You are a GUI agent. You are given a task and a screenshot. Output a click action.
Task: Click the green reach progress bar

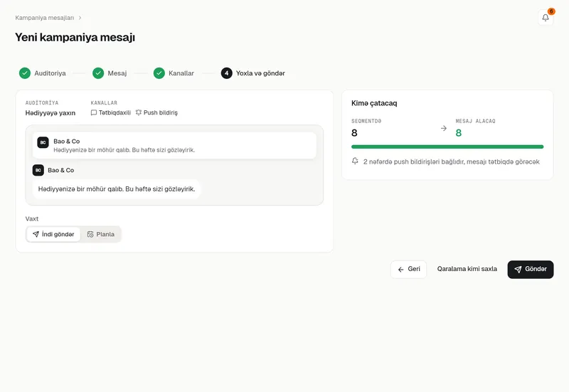447,147
